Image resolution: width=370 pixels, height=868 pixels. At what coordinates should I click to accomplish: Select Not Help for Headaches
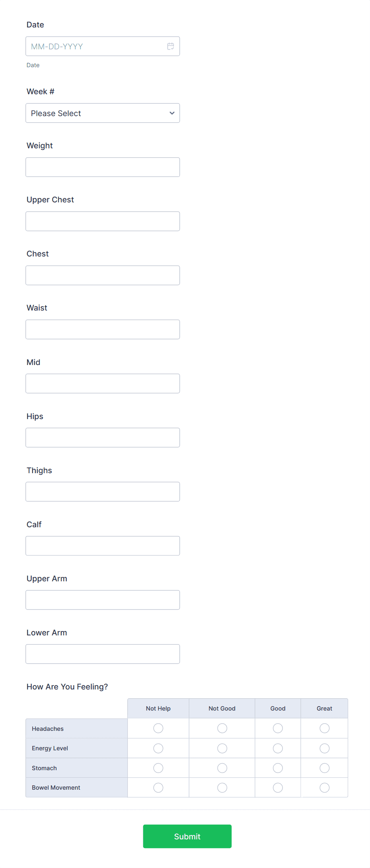[x=158, y=728]
